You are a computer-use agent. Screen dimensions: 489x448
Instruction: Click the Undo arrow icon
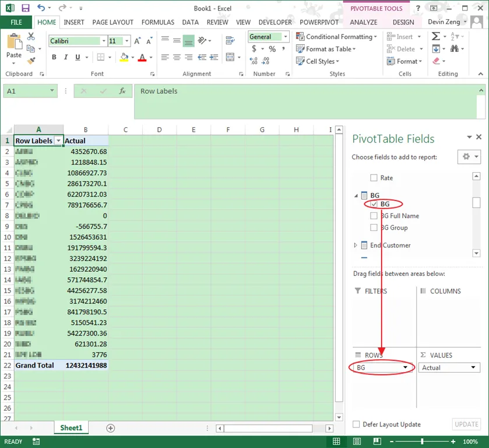[x=41, y=8]
